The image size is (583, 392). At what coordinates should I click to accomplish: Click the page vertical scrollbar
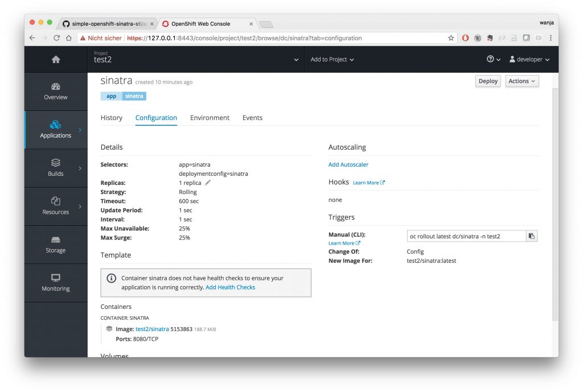555,204
